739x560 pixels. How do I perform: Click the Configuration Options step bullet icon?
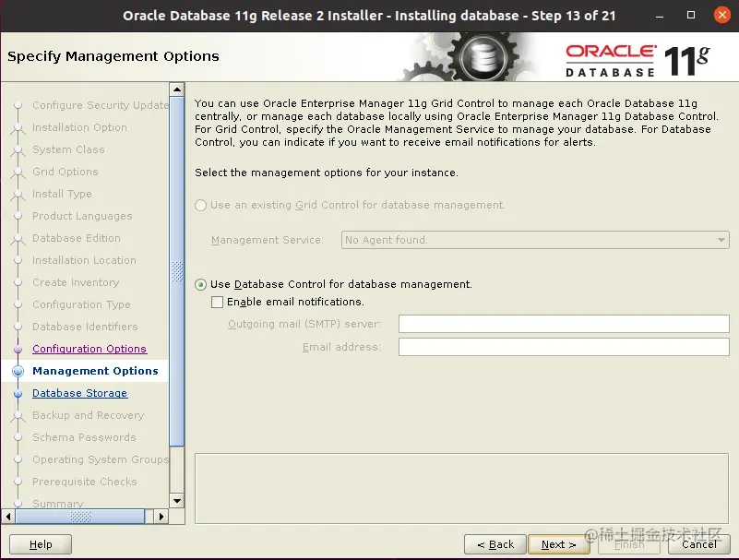18,350
